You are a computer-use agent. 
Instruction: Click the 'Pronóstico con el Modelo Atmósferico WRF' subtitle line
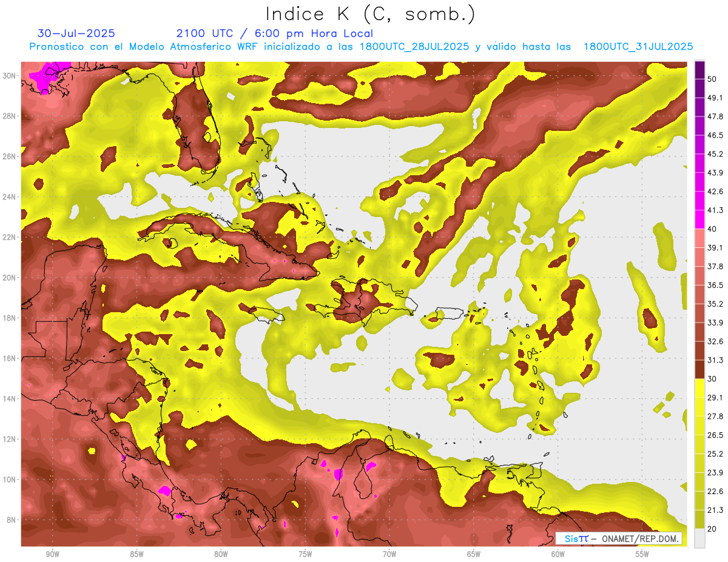(x=361, y=47)
